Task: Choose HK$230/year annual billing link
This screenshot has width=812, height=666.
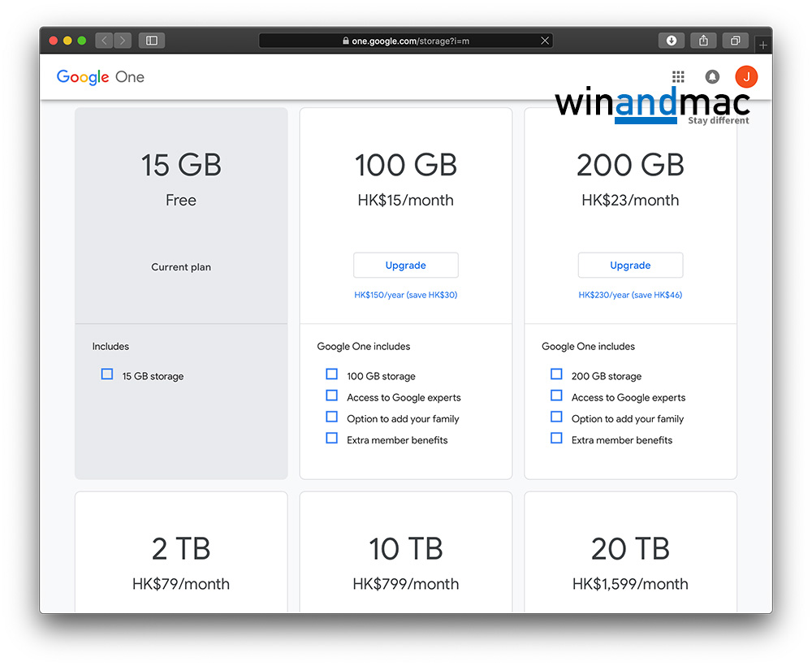Action: tap(630, 295)
